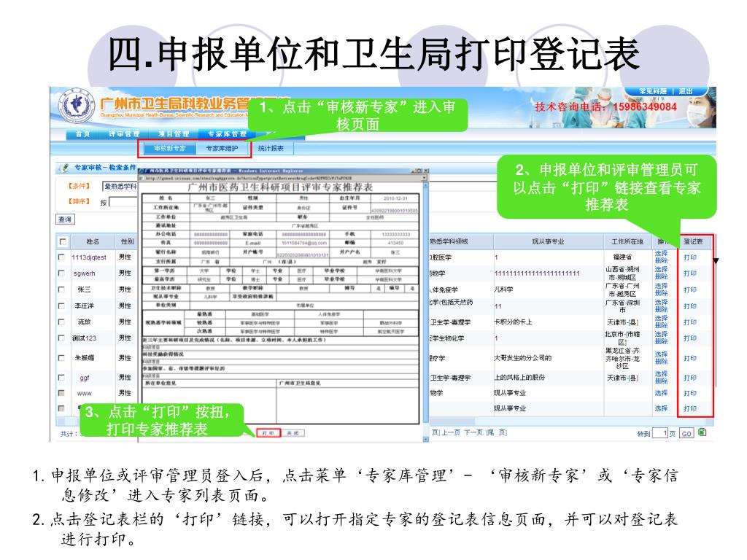The width and height of the screenshot is (747, 560).
Task: Click the 性别 column header
Action: pyautogui.click(x=127, y=241)
